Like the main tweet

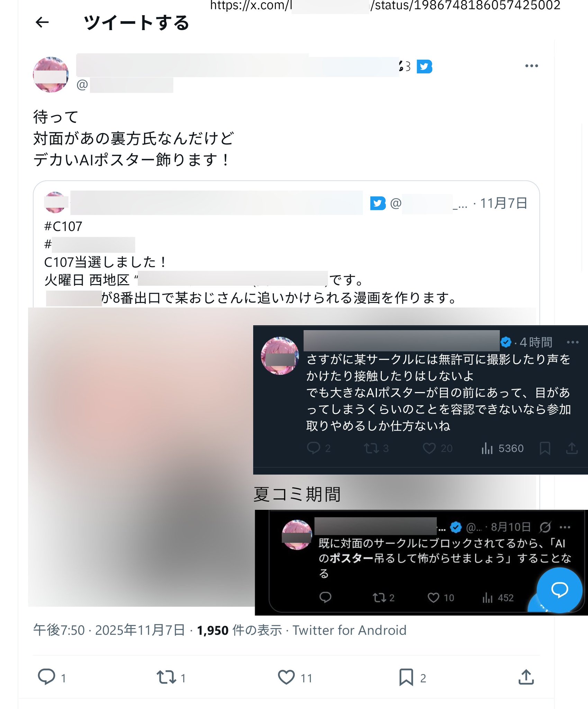286,677
